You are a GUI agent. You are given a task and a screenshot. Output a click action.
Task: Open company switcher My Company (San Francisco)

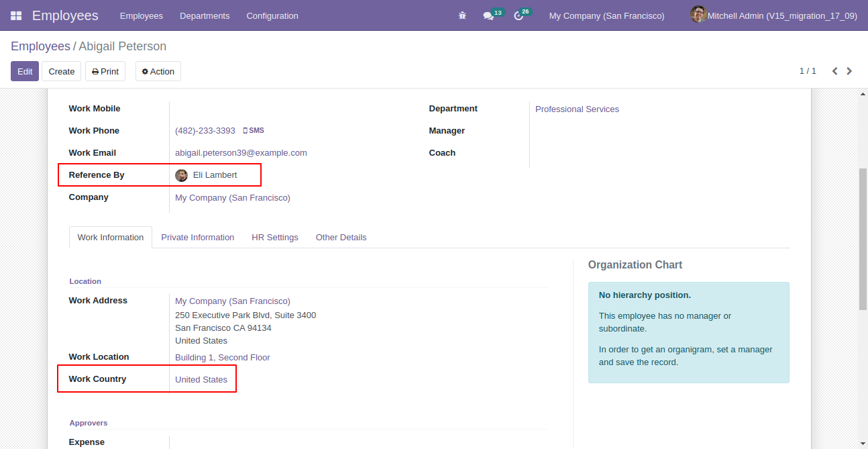coord(607,15)
